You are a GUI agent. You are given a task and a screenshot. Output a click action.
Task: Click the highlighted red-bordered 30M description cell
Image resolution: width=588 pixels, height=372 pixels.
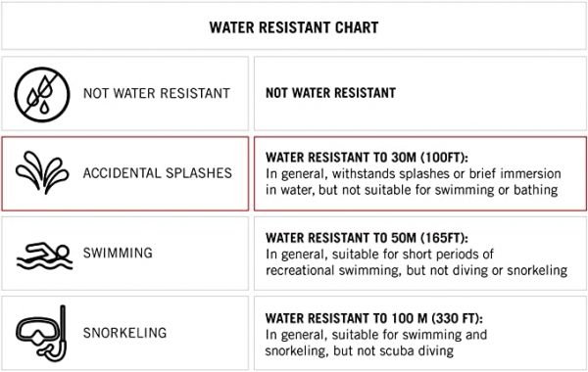pyautogui.click(x=420, y=173)
